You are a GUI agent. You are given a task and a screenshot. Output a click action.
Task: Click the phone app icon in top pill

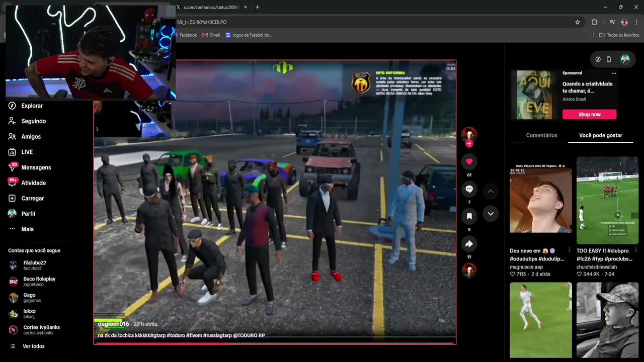pos(609,59)
